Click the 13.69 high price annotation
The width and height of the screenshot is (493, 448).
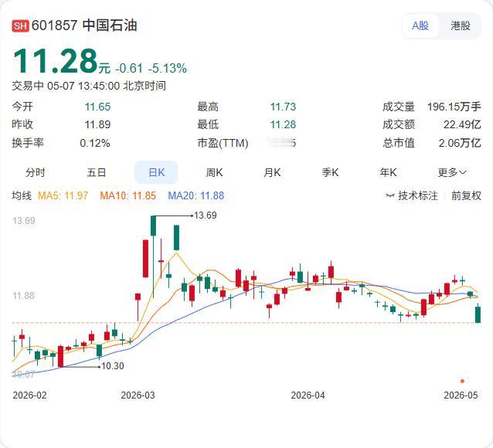[205, 216]
